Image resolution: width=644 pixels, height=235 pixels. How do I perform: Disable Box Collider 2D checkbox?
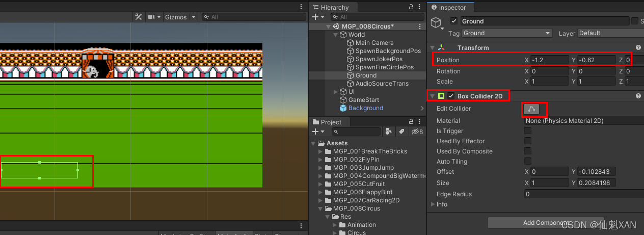click(x=451, y=96)
